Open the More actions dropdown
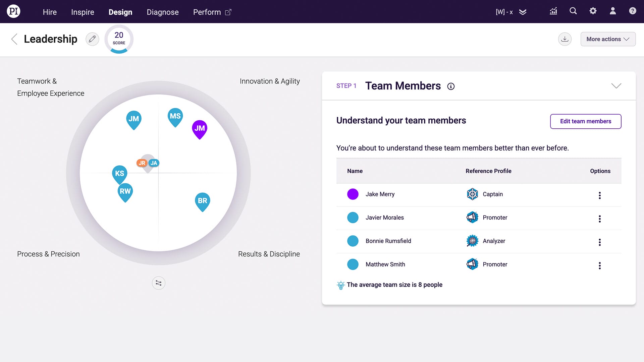Screen dimensions: 644x362 pos(608,39)
